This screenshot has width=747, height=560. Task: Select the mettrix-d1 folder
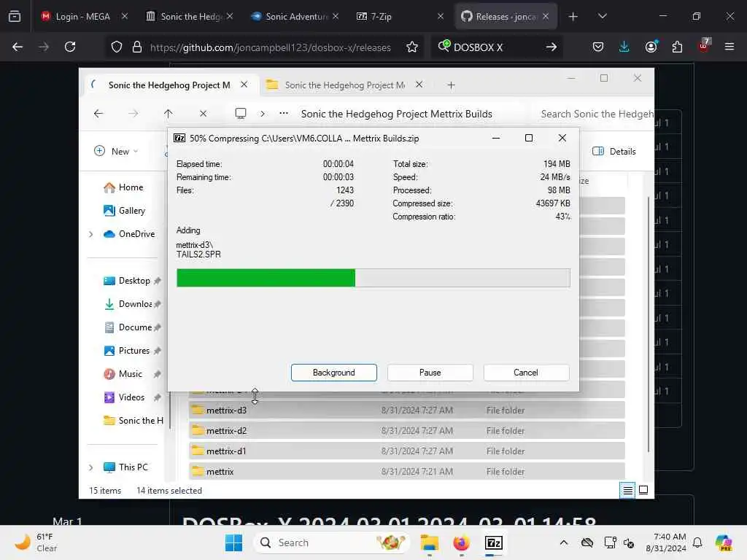click(x=407, y=451)
